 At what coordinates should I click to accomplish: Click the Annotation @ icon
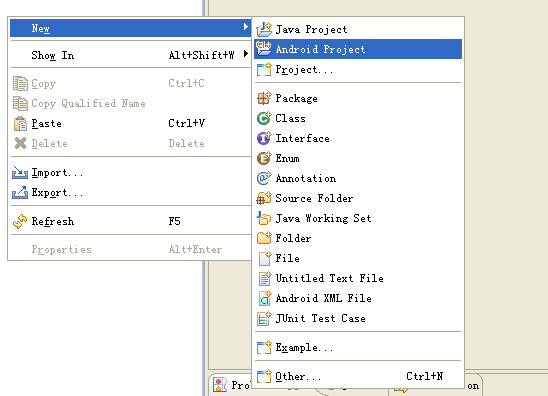[x=264, y=178]
